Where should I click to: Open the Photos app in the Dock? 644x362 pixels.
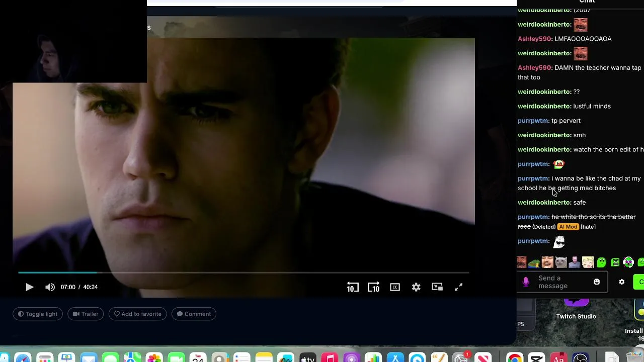(154, 357)
